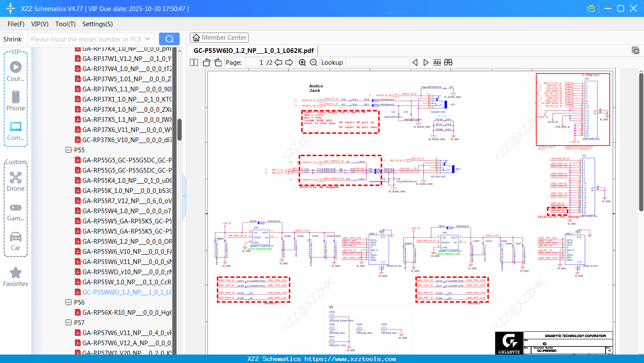This screenshot has height=363, width=644.
Task: Click the vertical scrollbar of file list
Action: pos(179,129)
